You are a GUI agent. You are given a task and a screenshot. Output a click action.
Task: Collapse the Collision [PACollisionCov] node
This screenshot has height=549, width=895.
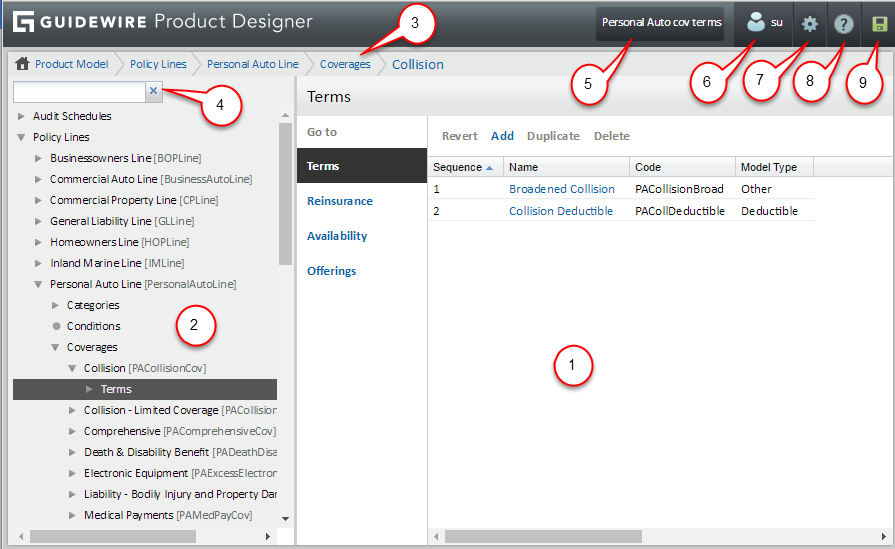coord(72,368)
